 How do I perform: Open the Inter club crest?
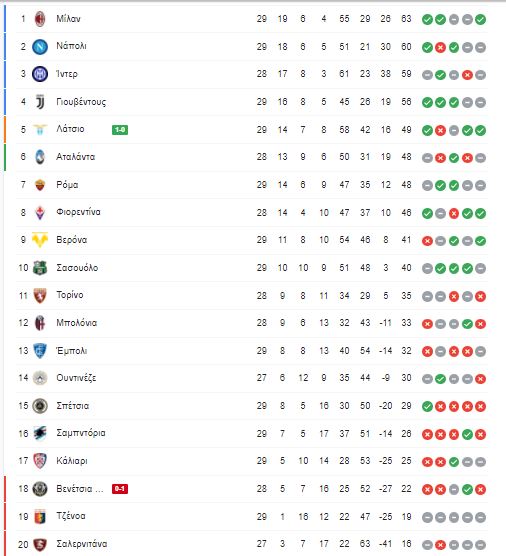click(x=40, y=74)
